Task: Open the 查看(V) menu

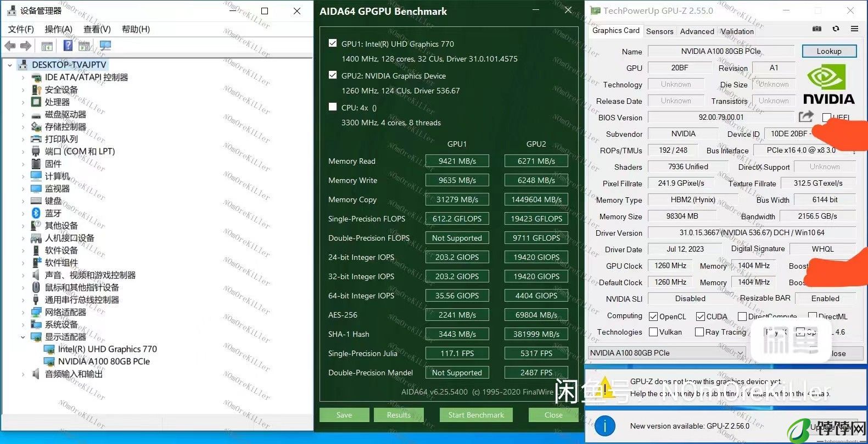Action: (97, 29)
